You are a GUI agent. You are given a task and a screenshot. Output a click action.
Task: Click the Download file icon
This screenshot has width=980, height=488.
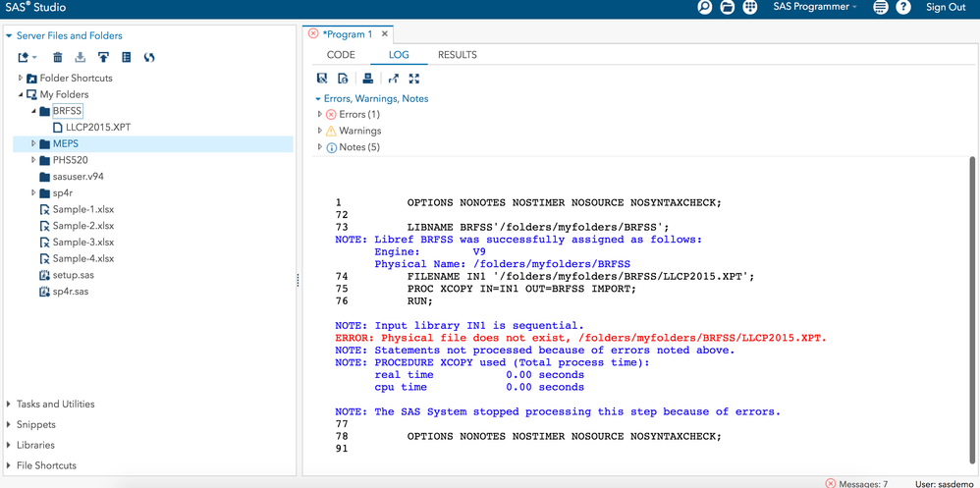[80, 58]
